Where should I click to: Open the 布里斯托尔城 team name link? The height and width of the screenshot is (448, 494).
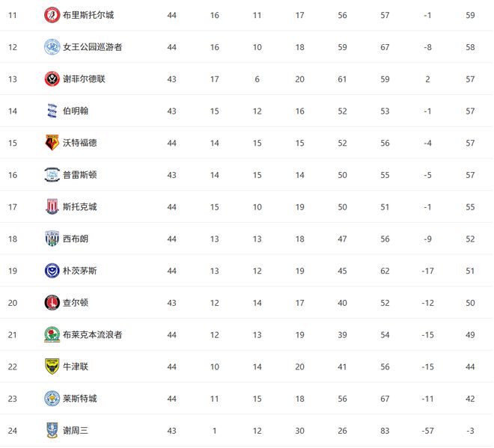point(88,15)
